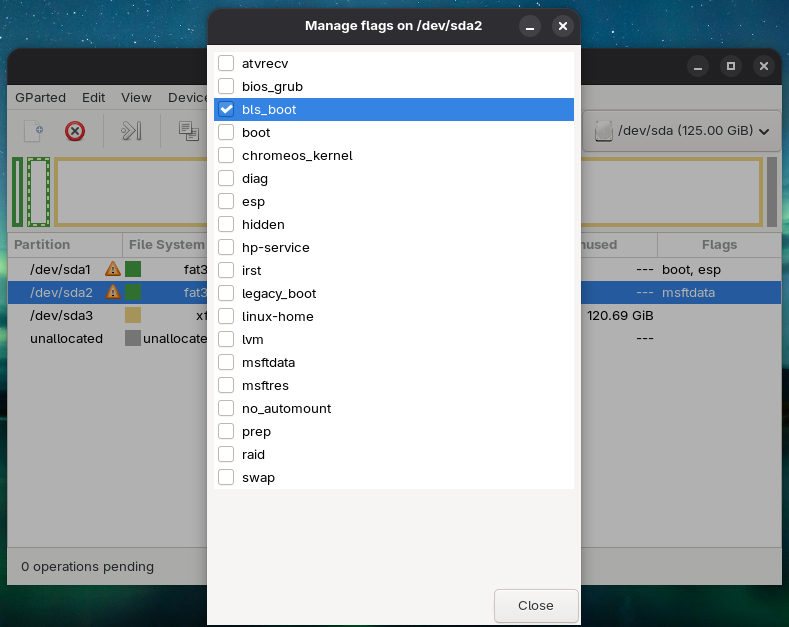The height and width of the screenshot is (627, 789).
Task: Expand the /dev/sda device dropdown arrow
Action: [765, 131]
